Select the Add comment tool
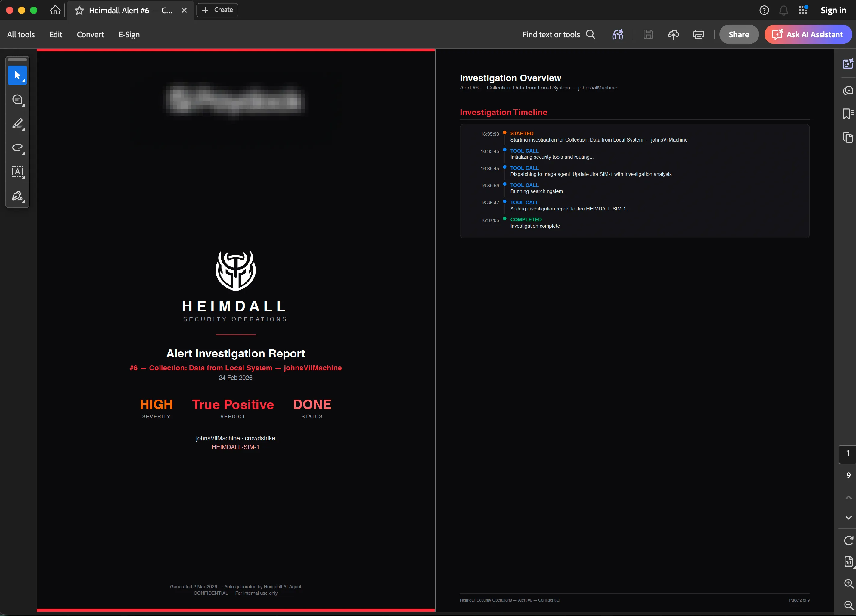The image size is (856, 616). click(x=17, y=100)
